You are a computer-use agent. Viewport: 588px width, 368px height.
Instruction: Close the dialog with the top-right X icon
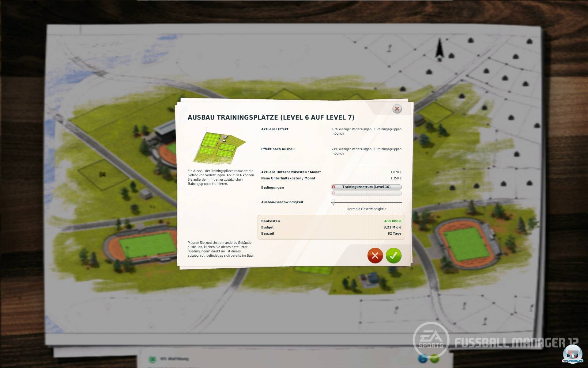point(397,109)
